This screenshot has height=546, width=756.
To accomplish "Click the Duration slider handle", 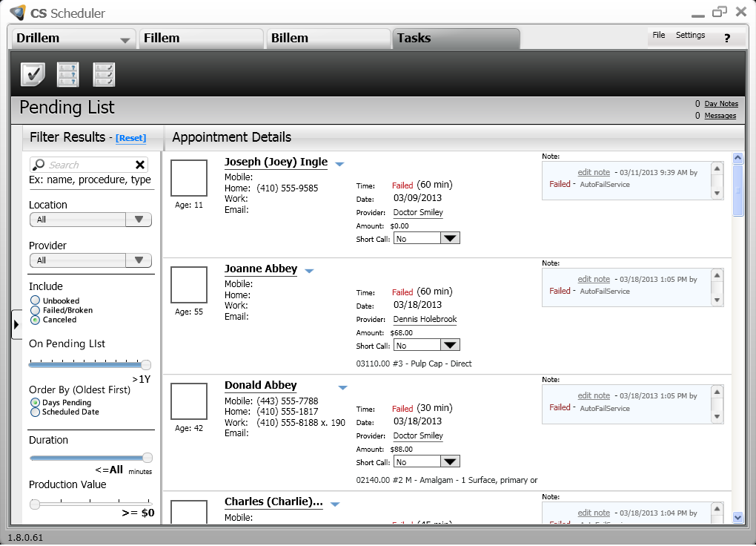I will coord(147,457).
